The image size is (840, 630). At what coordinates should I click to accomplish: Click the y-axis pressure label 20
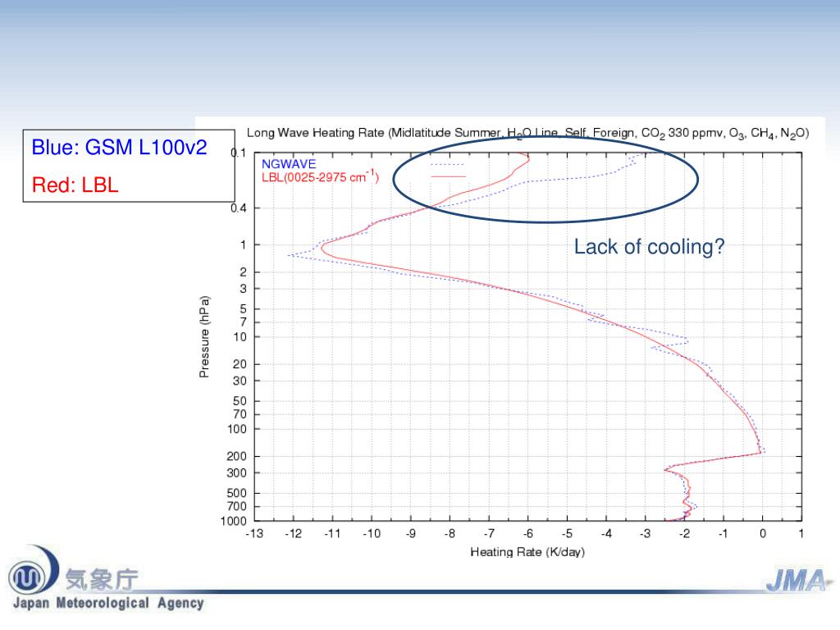tap(240, 364)
